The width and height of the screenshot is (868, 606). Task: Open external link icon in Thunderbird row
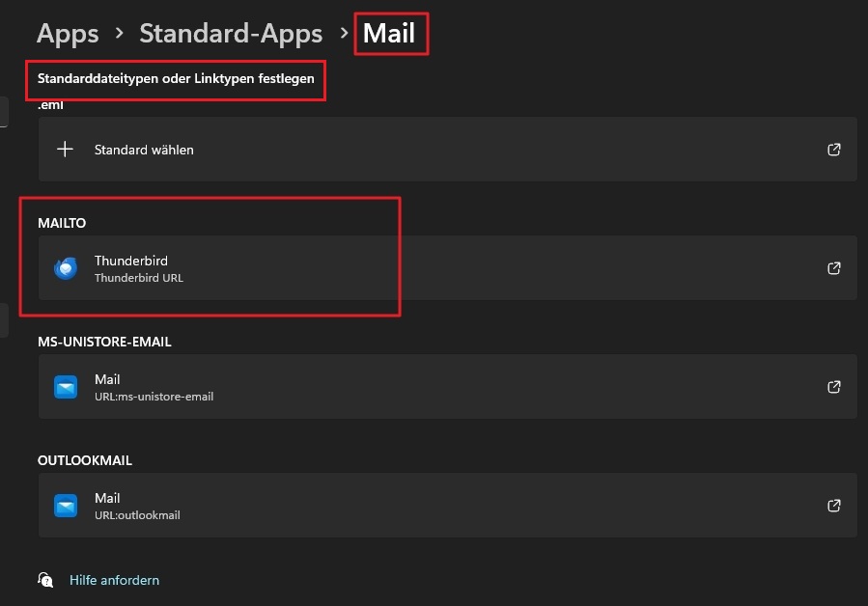click(x=833, y=268)
